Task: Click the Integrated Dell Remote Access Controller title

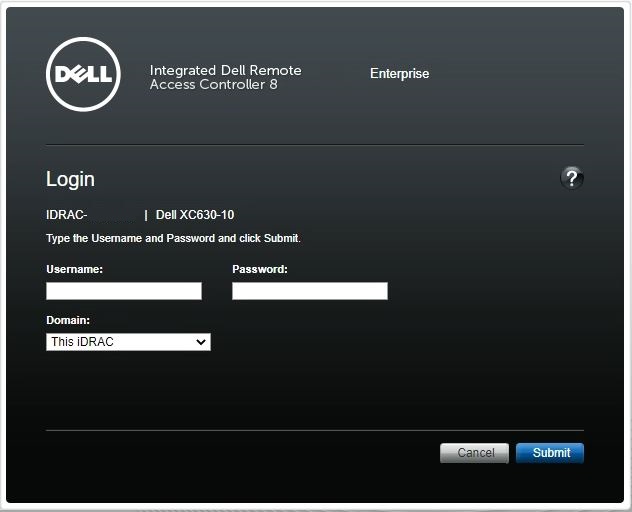Action: tap(225, 78)
